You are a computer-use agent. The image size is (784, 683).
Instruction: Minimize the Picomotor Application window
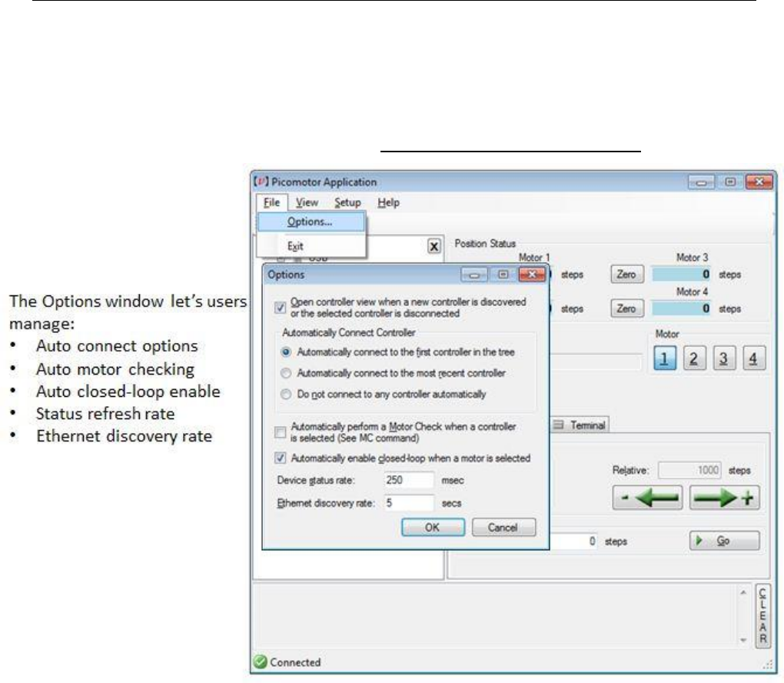701,182
